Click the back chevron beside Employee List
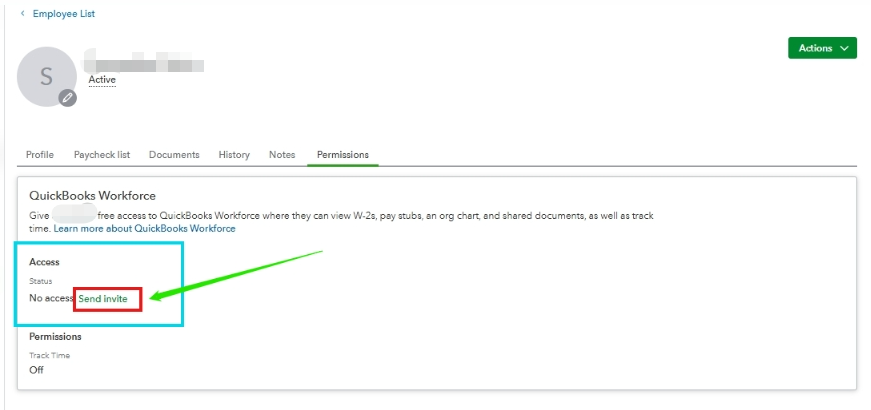This screenshot has width=871, height=410. (x=23, y=13)
